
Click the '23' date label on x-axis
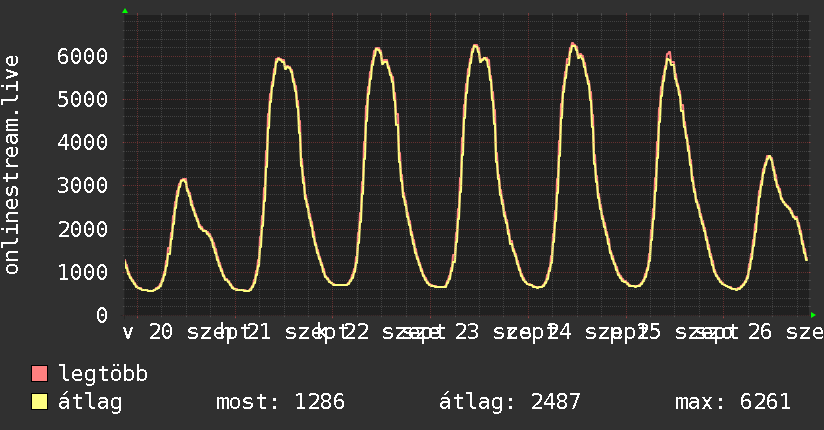click(x=467, y=332)
